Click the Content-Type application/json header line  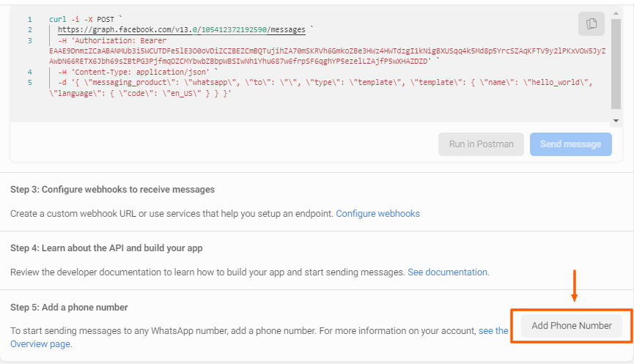pyautogui.click(x=134, y=73)
